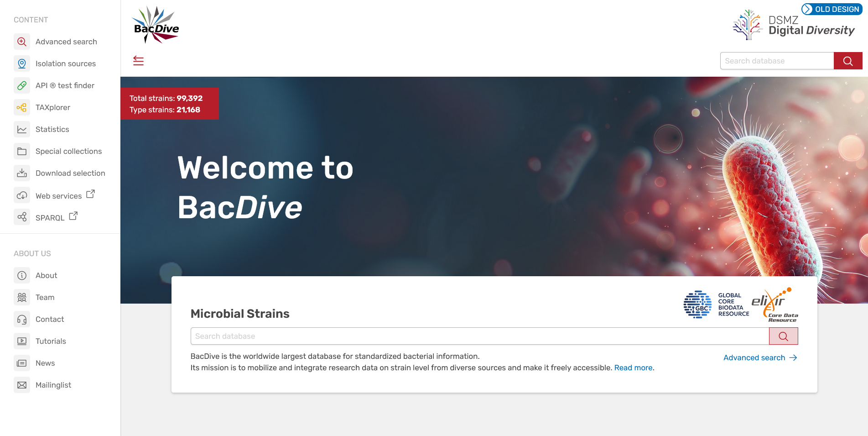868x436 pixels.
Task: Select Tutorials in the About Us menu
Action: [51, 341]
